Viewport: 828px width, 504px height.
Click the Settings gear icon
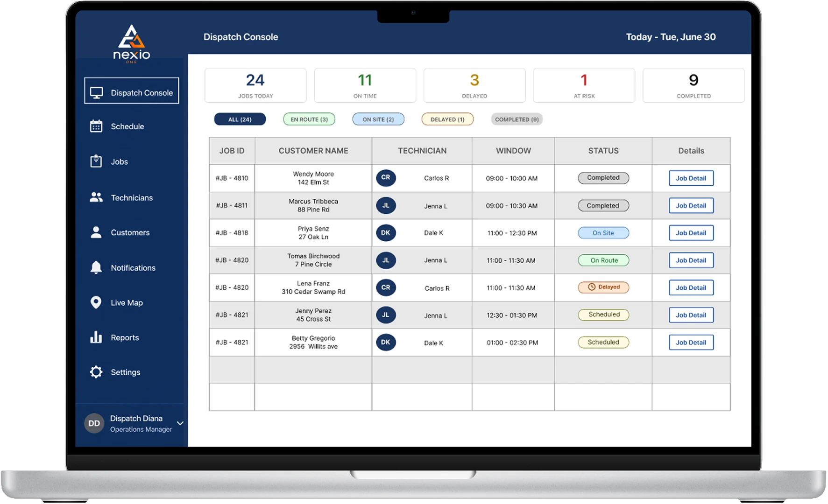96,372
